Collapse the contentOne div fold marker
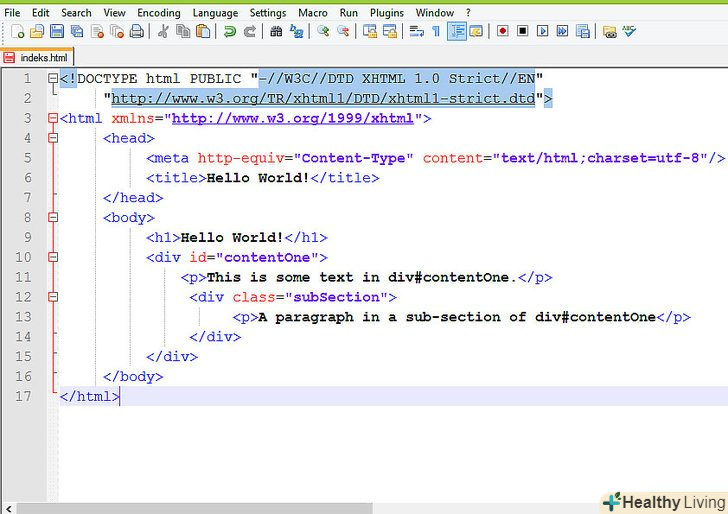This screenshot has height=514, width=728. coord(53,257)
